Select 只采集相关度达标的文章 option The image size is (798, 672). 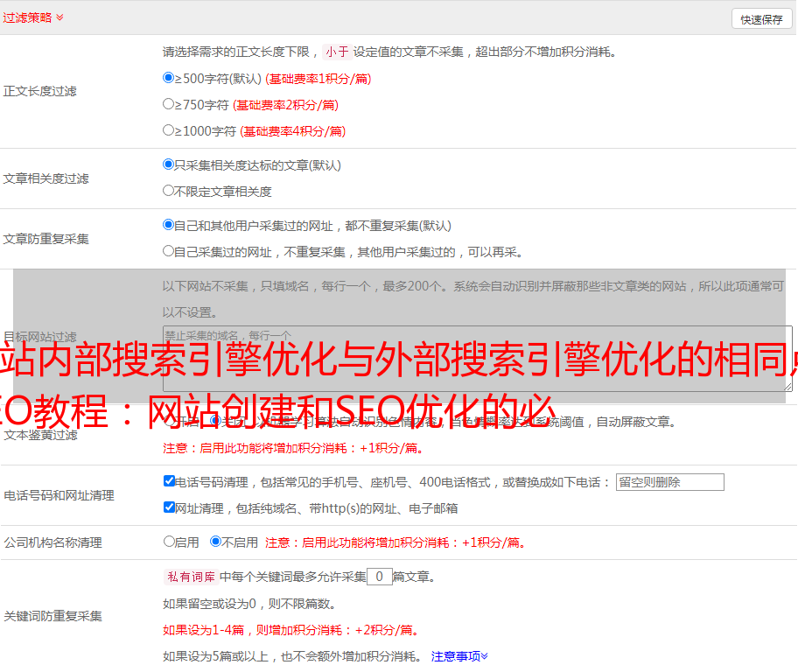169,164
